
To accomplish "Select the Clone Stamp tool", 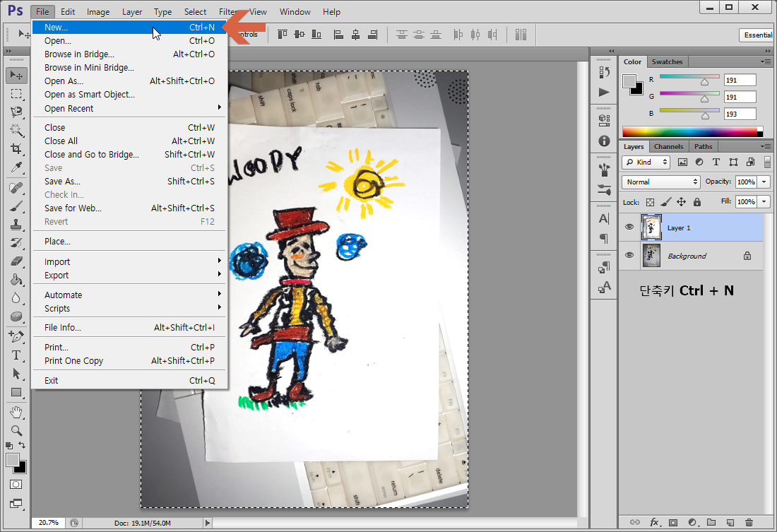I will click(x=16, y=225).
